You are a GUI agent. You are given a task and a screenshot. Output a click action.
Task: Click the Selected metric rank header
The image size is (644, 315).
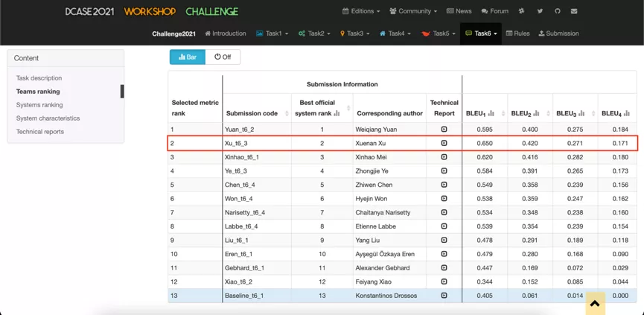coord(195,108)
